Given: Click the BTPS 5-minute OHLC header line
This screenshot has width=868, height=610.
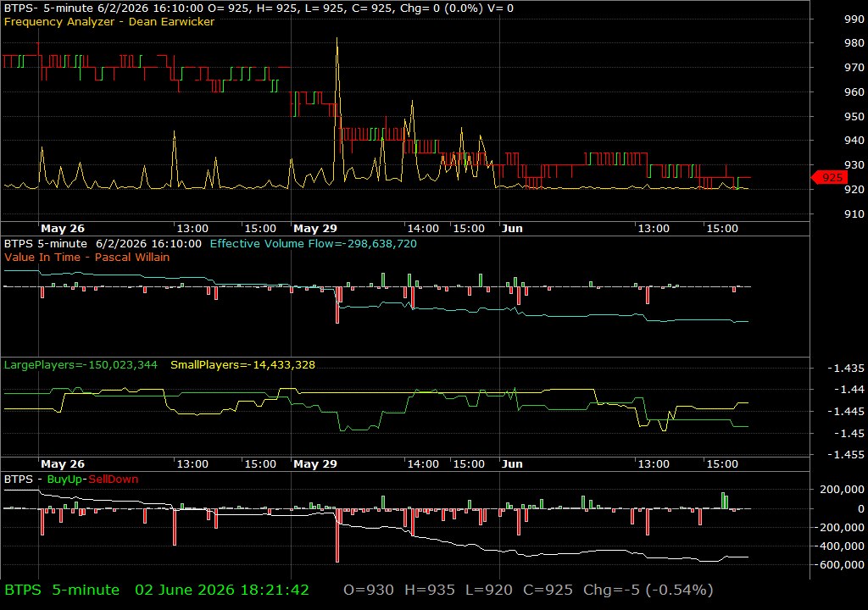Looking at the screenshot, I should 259,8.
